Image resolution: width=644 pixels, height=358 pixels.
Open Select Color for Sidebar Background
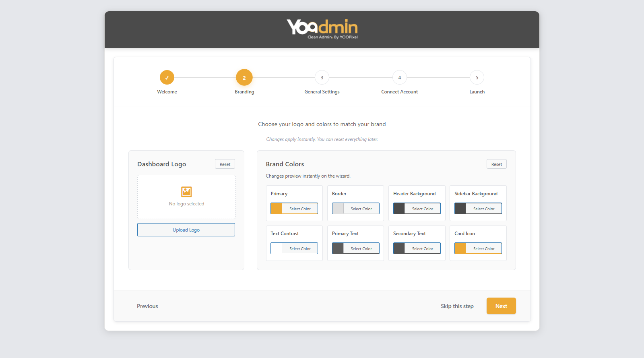[x=484, y=209]
